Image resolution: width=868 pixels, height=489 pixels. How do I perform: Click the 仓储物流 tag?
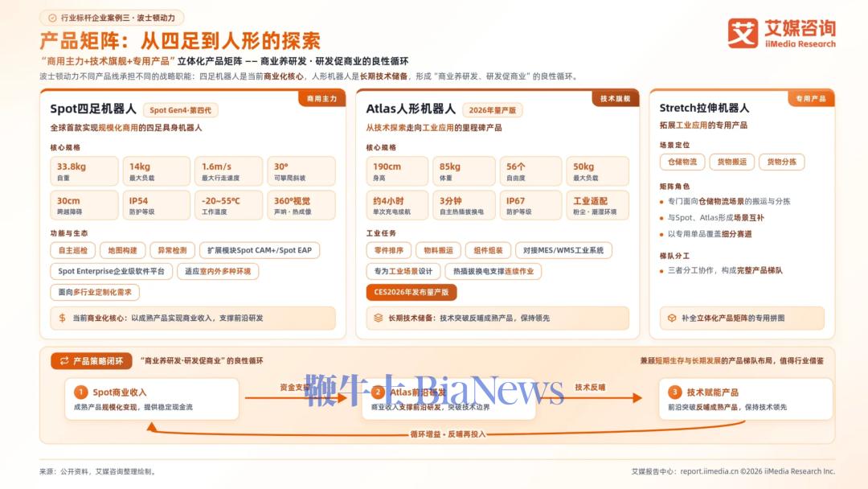(682, 162)
